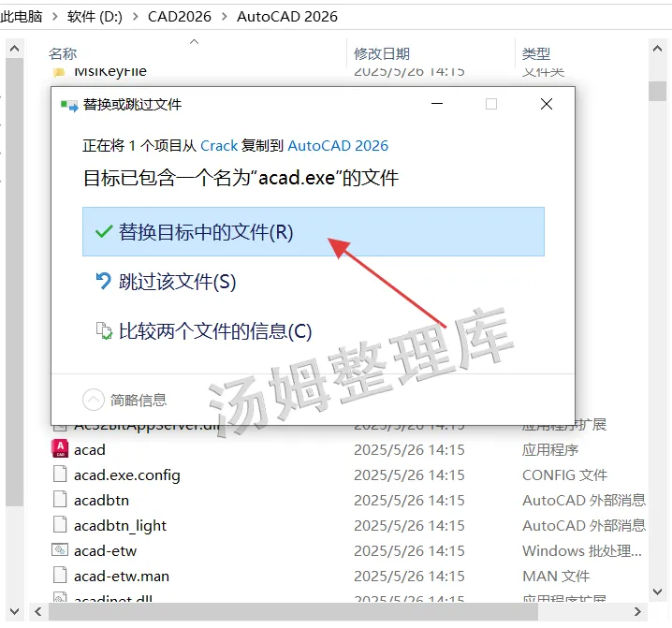Select the acad.exe.config file icon
672x628 pixels.
pyautogui.click(x=60, y=475)
